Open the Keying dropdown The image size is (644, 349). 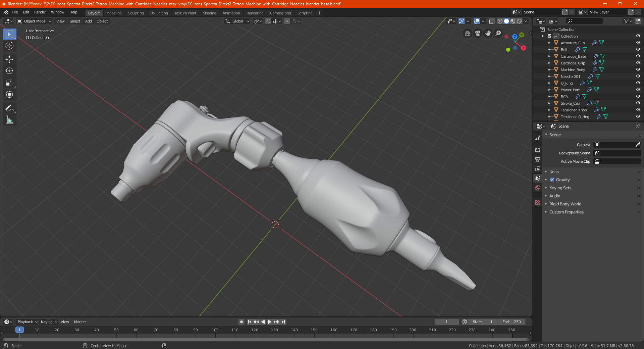pyautogui.click(x=49, y=322)
